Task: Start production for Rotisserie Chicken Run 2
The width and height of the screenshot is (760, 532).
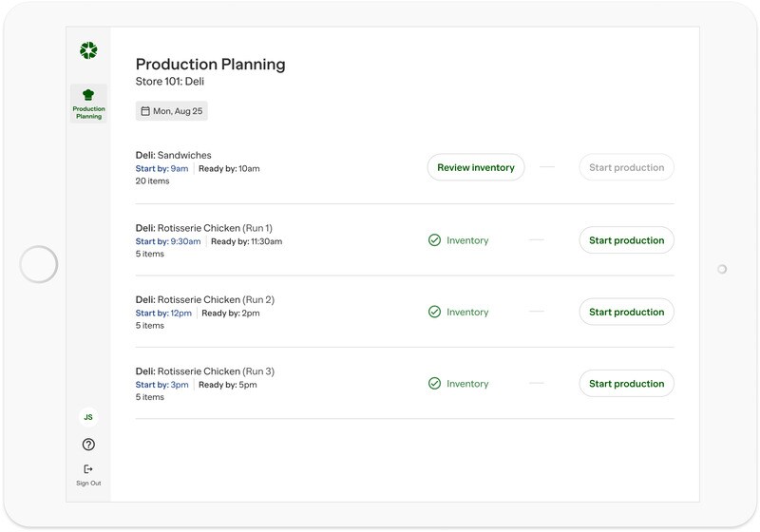Action: (626, 312)
